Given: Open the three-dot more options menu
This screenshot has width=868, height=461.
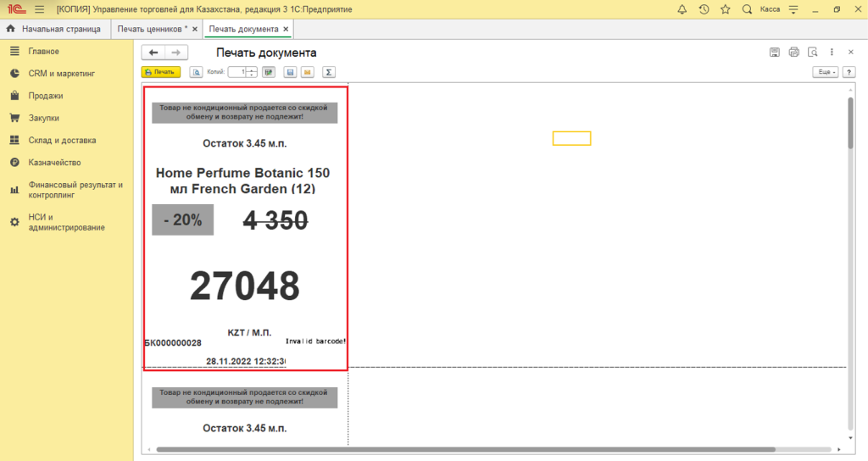Looking at the screenshot, I should pos(832,52).
